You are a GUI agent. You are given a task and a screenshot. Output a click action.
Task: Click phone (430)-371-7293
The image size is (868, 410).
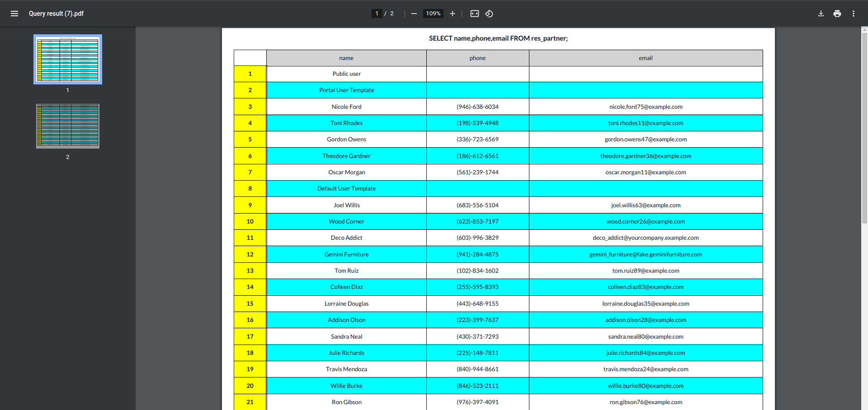point(477,336)
